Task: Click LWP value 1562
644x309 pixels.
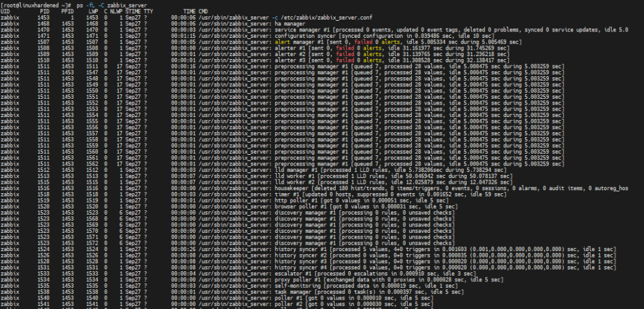Action: [92, 164]
